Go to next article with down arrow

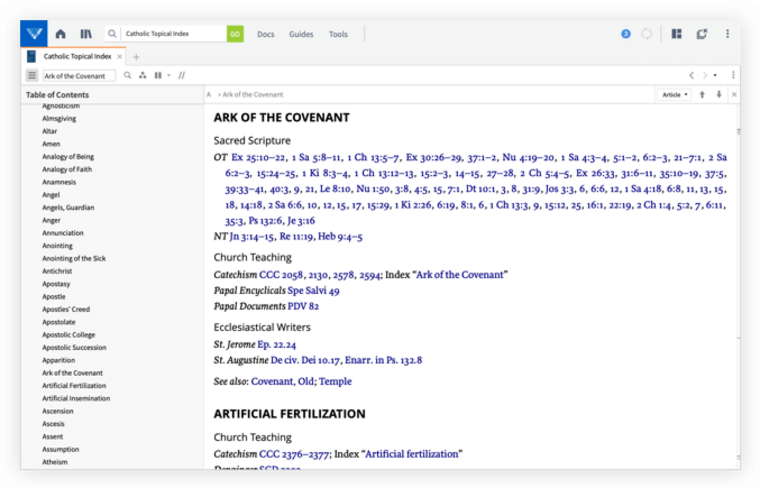pos(719,94)
